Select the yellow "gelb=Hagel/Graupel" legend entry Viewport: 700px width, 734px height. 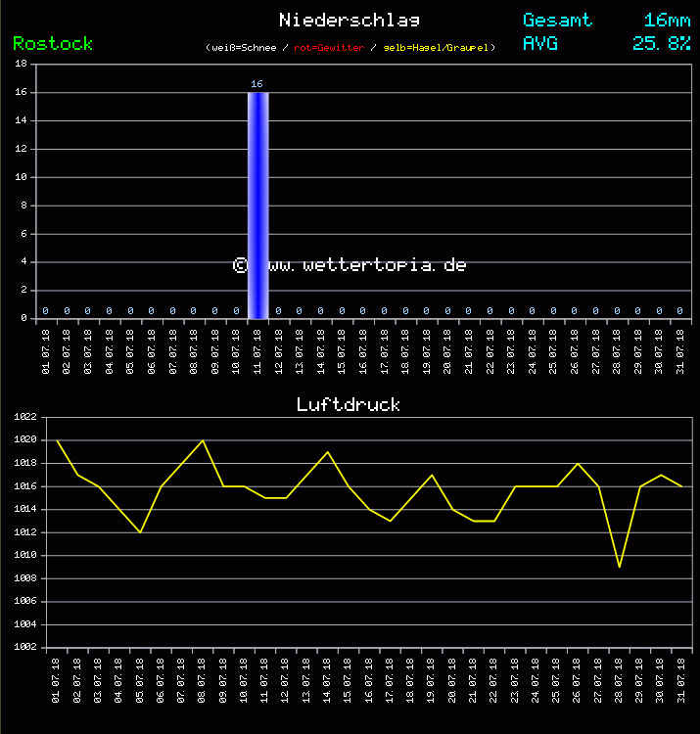(x=437, y=47)
